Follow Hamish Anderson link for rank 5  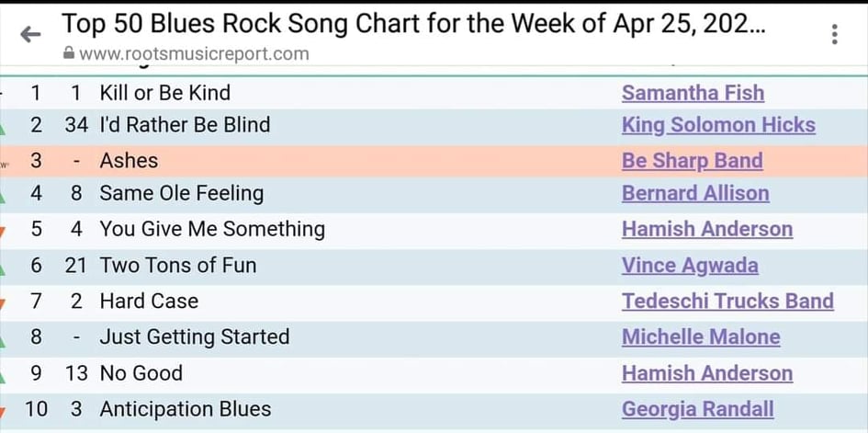(x=707, y=229)
